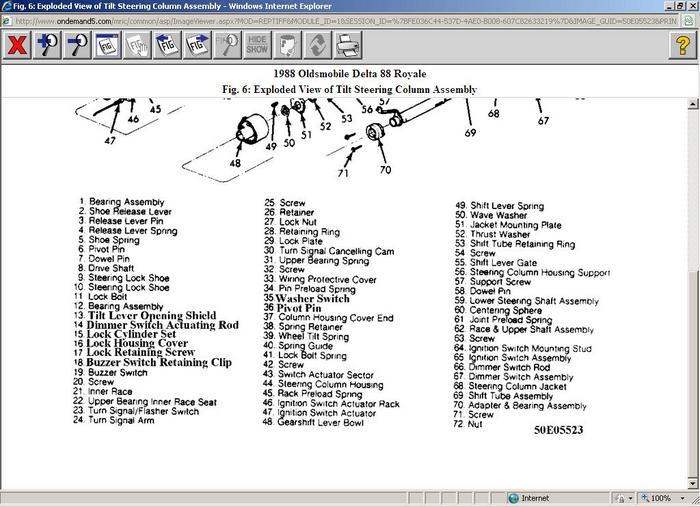
Task: Toggle the HIDE SHOW toolbar button
Action: click(257, 45)
